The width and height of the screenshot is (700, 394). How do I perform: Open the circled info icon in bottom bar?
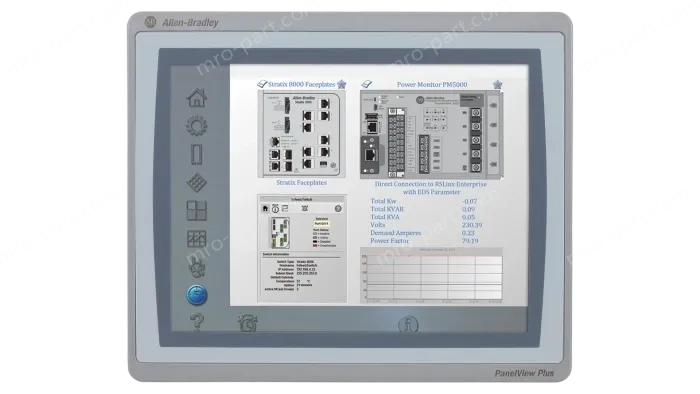[x=408, y=324]
